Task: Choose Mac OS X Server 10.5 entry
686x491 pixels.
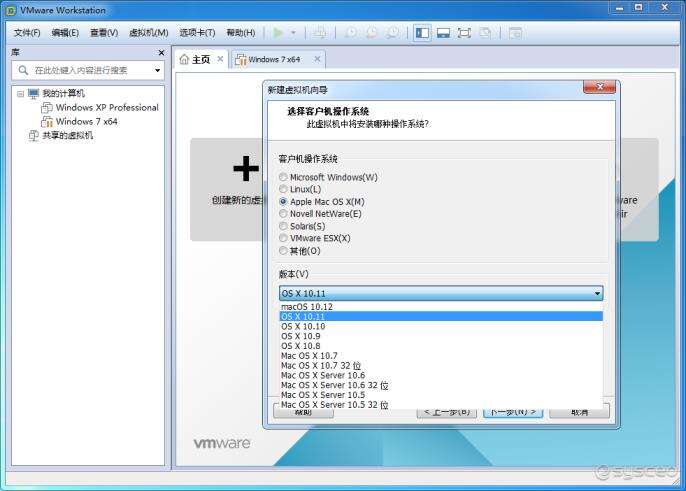Action: [x=441, y=395]
